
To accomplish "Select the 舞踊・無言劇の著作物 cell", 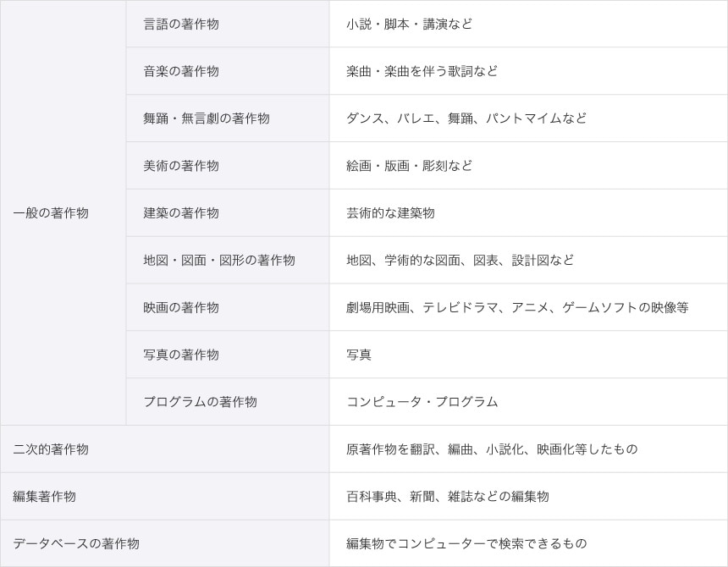I will point(207,118).
